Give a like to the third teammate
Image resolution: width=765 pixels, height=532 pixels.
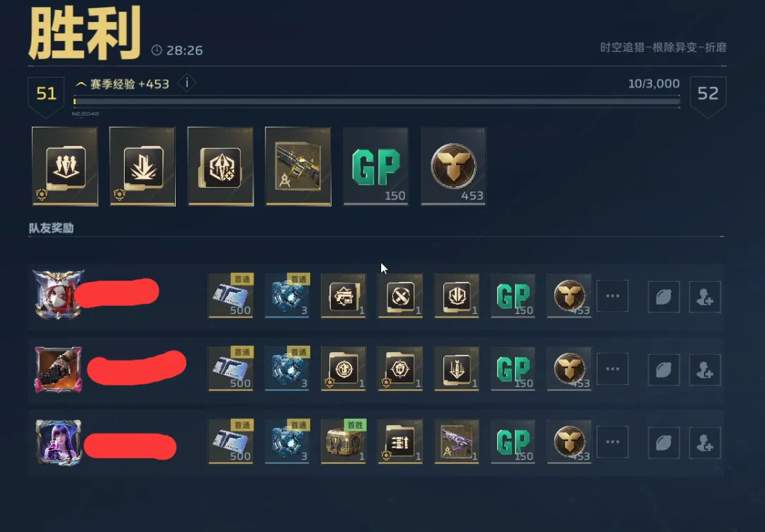click(664, 443)
